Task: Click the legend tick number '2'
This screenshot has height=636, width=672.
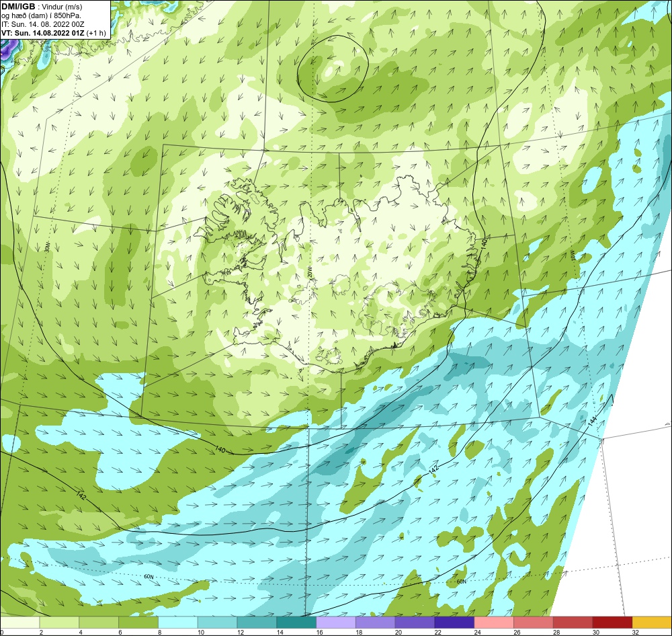Action: click(41, 632)
